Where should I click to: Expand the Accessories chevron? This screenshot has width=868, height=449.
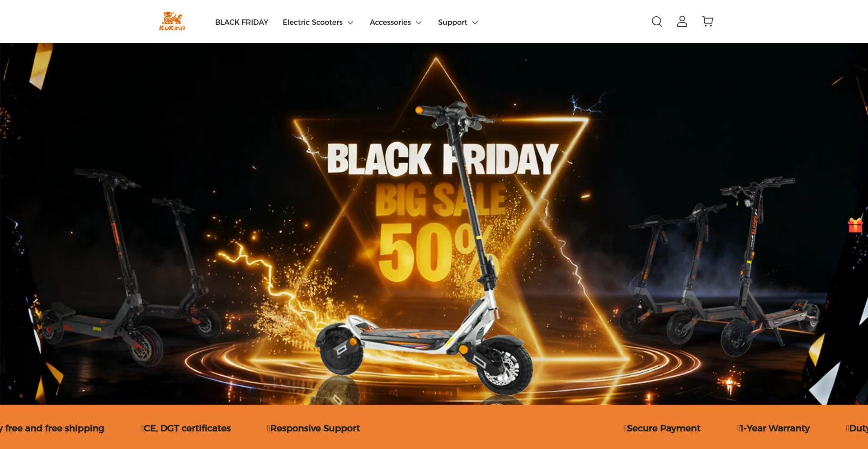[x=419, y=23]
